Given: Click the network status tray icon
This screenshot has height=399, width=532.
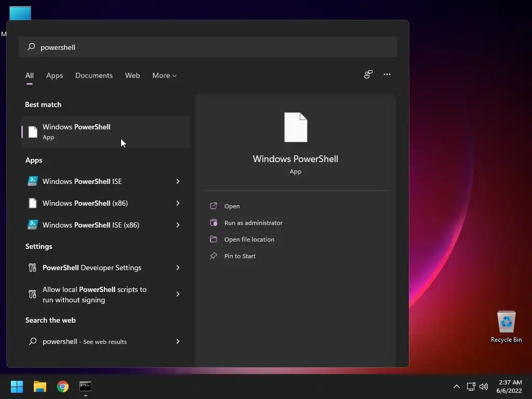Looking at the screenshot, I should pyautogui.click(x=471, y=387).
